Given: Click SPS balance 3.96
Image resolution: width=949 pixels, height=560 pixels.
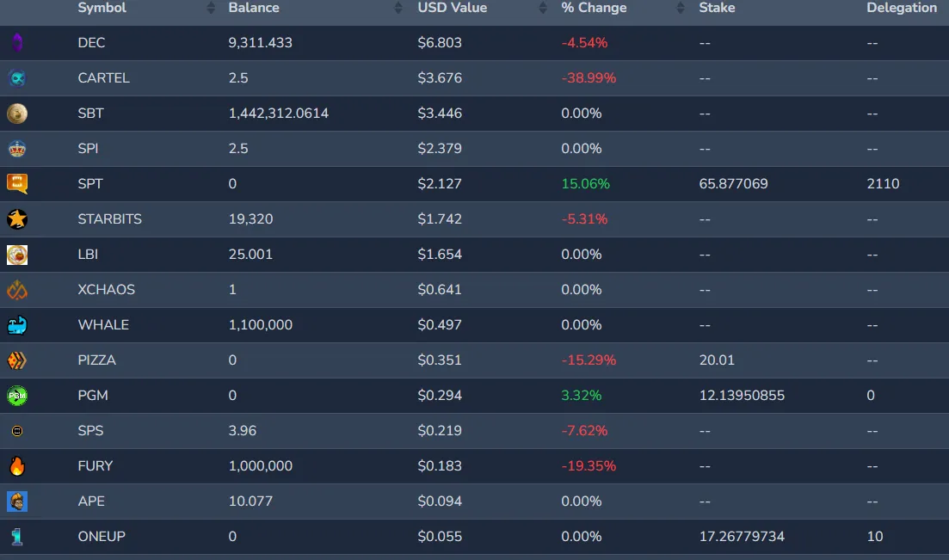Looking at the screenshot, I should pos(242,431).
